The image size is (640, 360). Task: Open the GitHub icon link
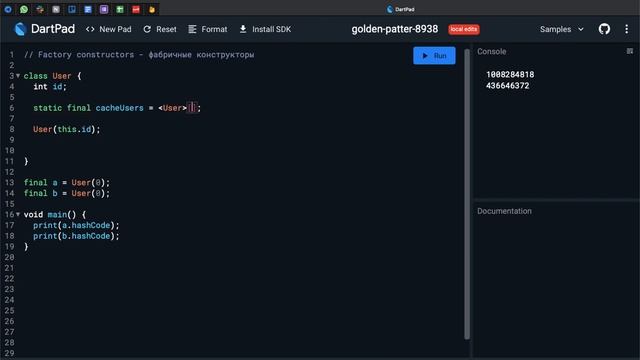coord(604,29)
